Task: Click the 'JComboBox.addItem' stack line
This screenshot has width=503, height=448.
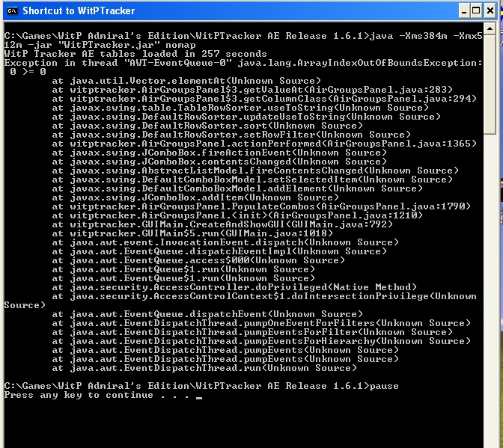Action: (x=195, y=197)
